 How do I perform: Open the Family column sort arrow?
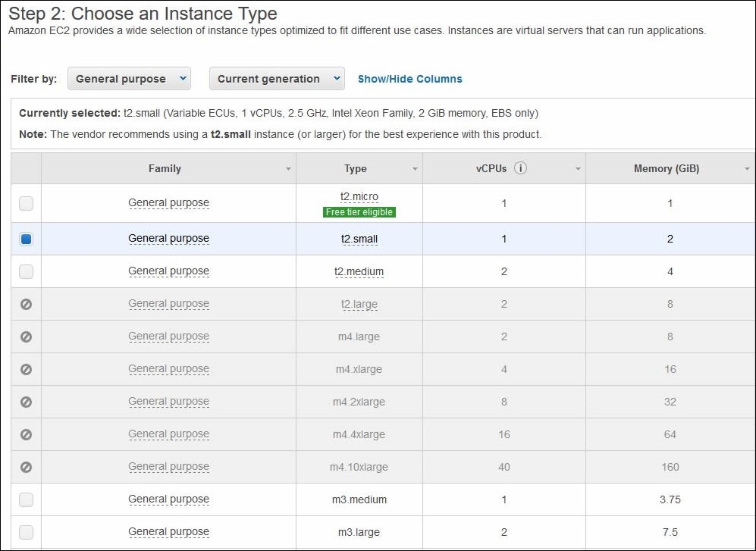tap(288, 169)
